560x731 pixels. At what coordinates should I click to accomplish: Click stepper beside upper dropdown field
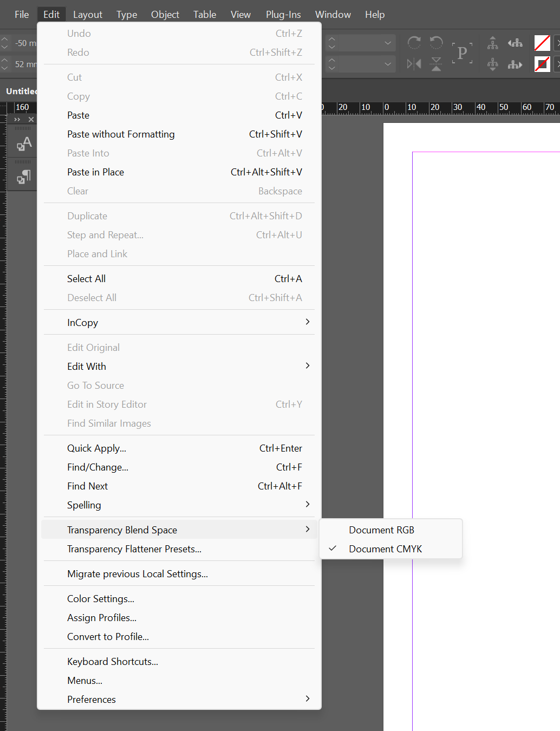[332, 43]
